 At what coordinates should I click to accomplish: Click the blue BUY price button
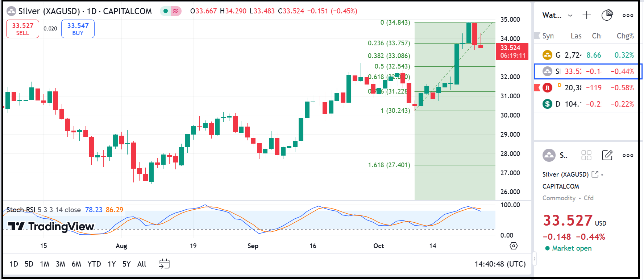coord(78,29)
